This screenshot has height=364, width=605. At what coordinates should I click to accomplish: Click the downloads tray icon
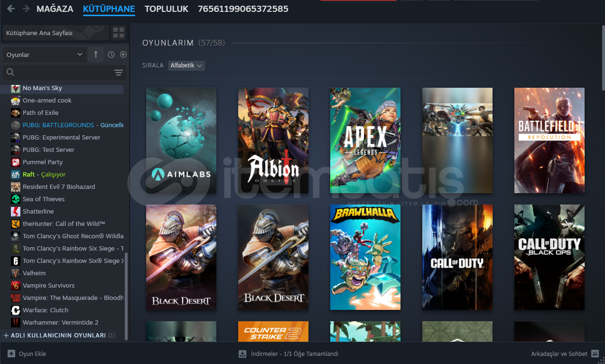(242, 354)
